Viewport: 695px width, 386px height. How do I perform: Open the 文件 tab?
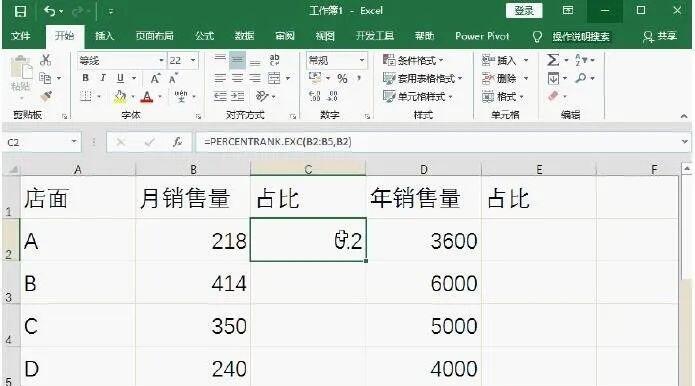pyautogui.click(x=21, y=36)
